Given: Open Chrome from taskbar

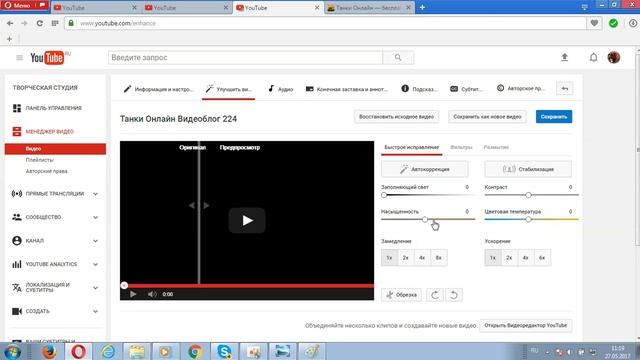Looking at the screenshot, I should pyautogui.click(x=195, y=351).
